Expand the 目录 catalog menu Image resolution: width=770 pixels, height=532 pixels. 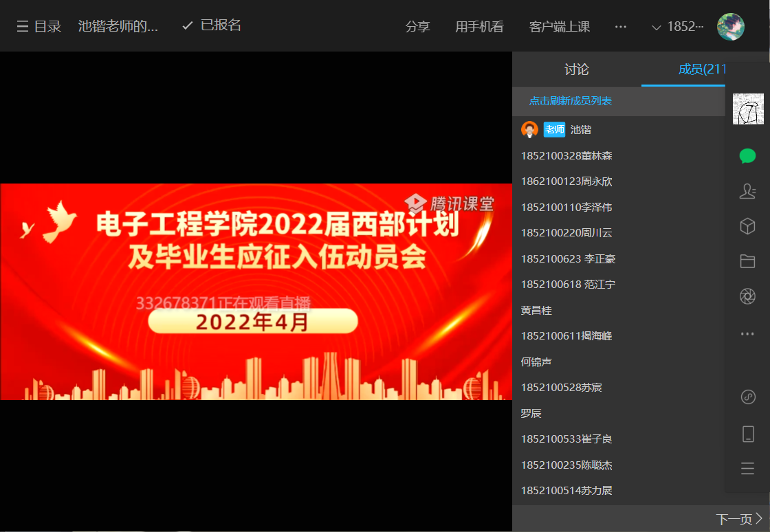[39, 27]
